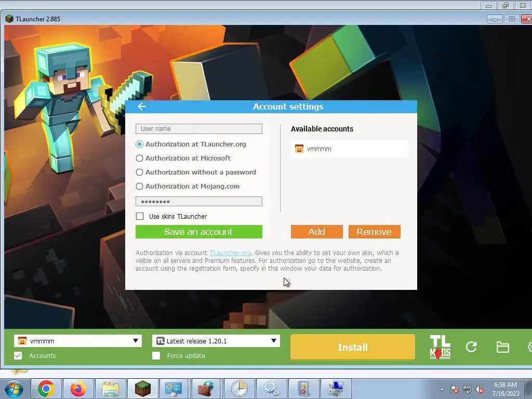The width and height of the screenshot is (532, 399).
Task: Launch Firefox from the taskbar
Action: point(78,389)
